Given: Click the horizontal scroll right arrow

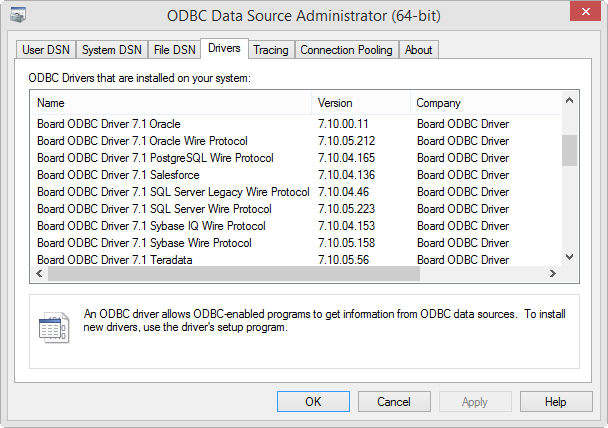Looking at the screenshot, I should point(553,273).
